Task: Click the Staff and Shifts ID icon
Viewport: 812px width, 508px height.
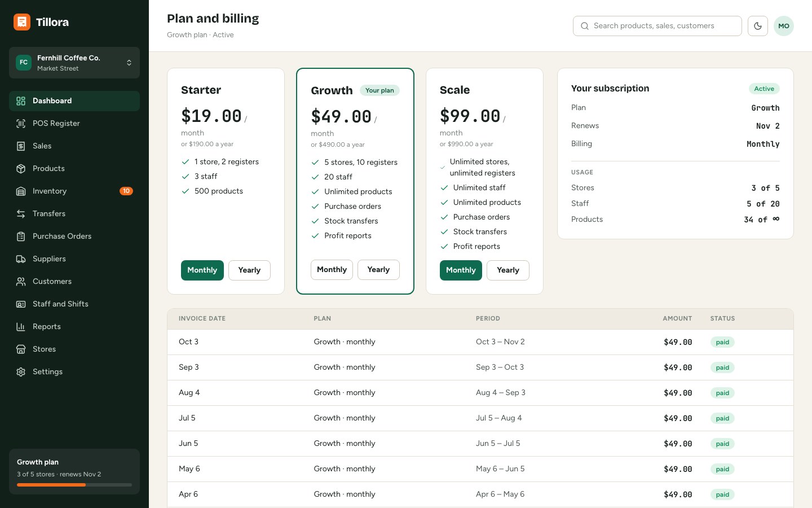Action: point(21,304)
